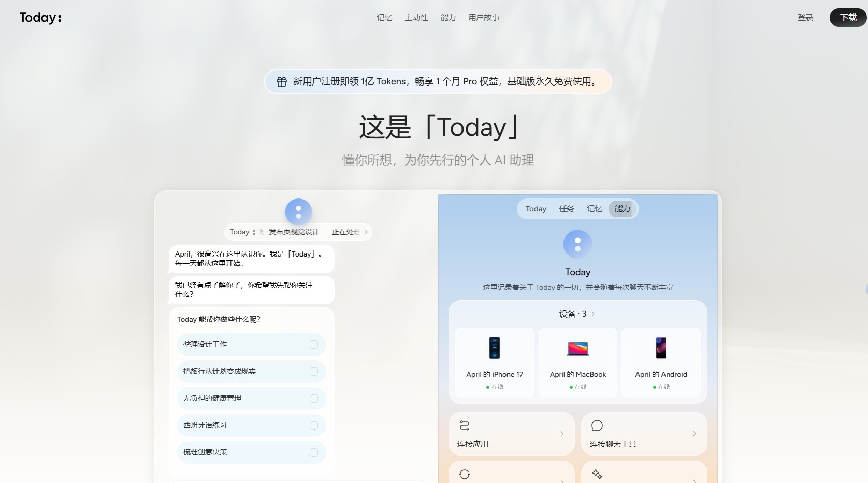
Task: Check the 梳理创意决策 option
Action: 314,452
